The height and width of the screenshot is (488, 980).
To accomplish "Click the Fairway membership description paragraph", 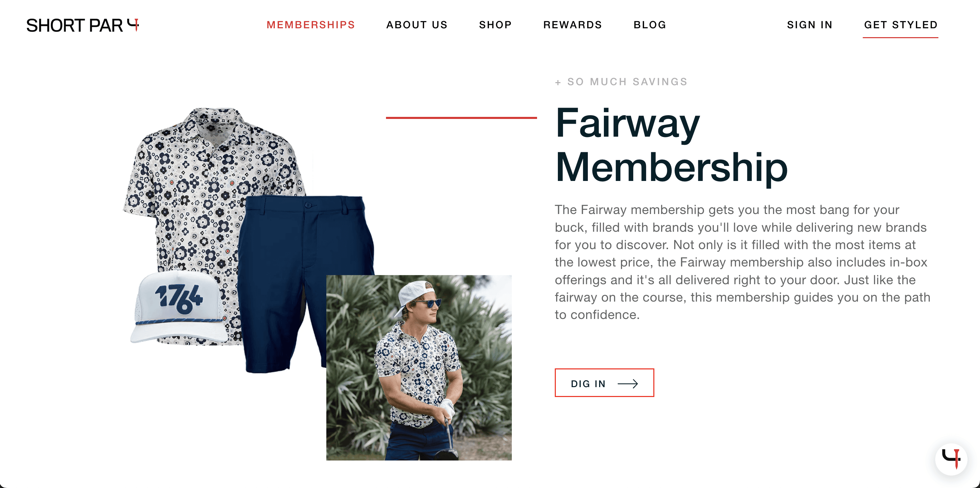I will point(742,262).
